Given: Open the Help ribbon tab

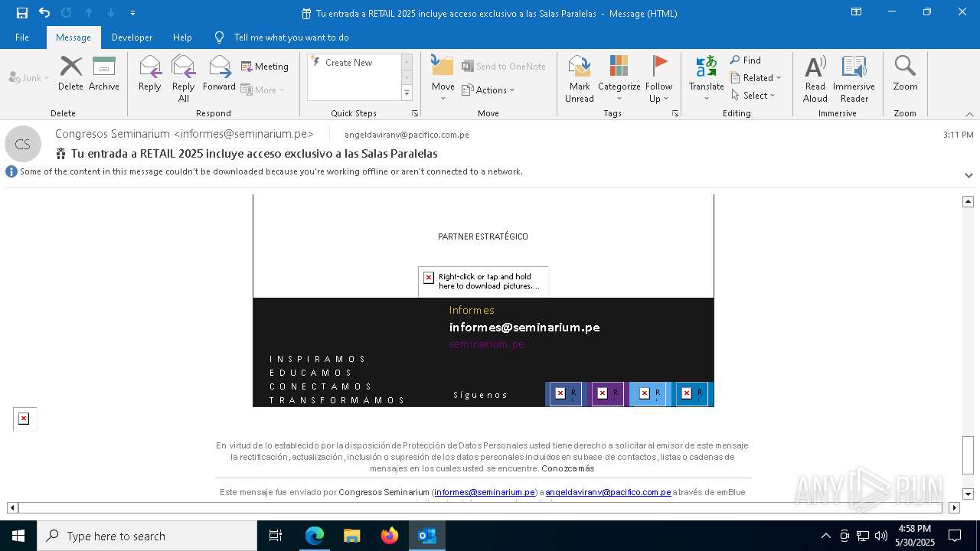Looking at the screenshot, I should (x=182, y=37).
